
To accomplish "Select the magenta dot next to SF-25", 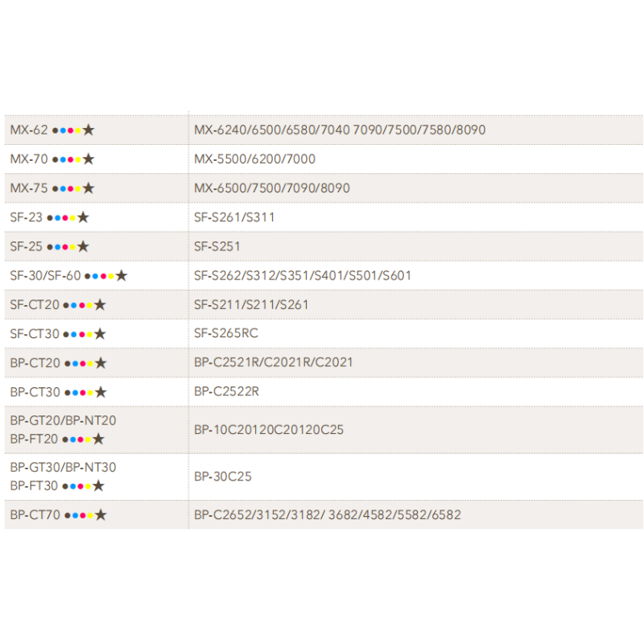I will pyautogui.click(x=65, y=246).
